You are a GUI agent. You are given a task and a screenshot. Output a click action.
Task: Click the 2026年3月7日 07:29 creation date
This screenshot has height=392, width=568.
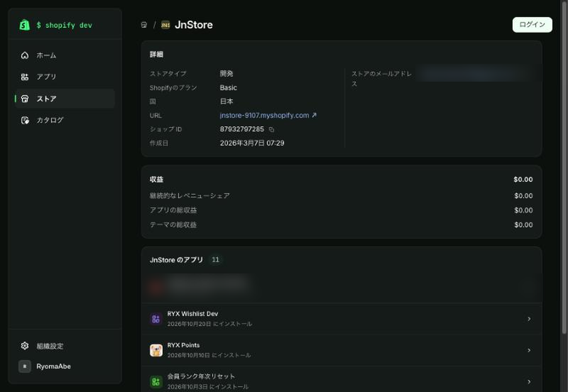coord(252,143)
